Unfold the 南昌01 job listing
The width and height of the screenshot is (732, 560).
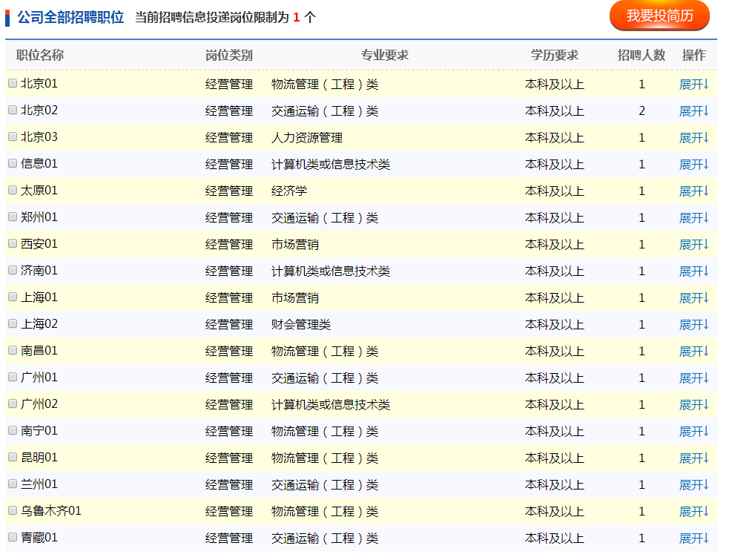point(693,352)
